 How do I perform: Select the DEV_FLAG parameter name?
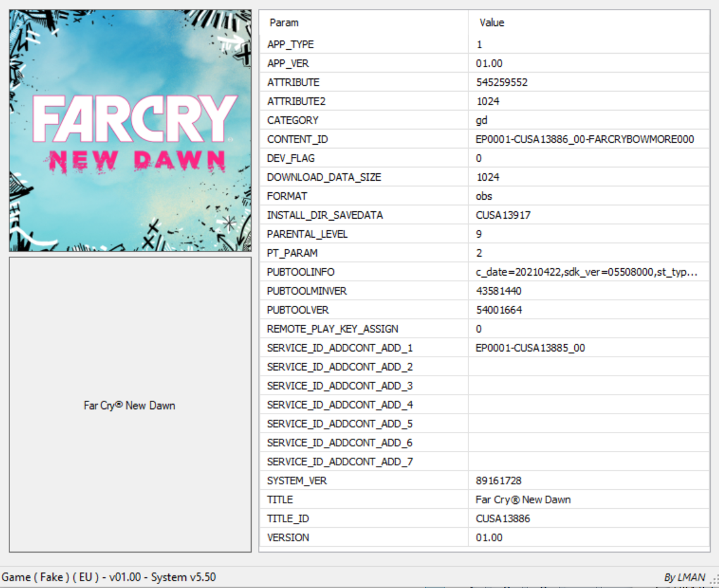(291, 158)
